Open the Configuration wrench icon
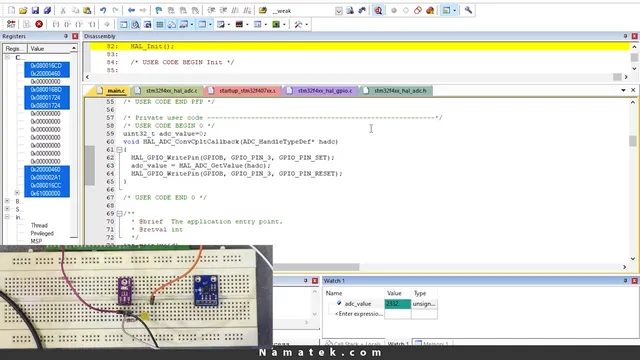 point(468,10)
